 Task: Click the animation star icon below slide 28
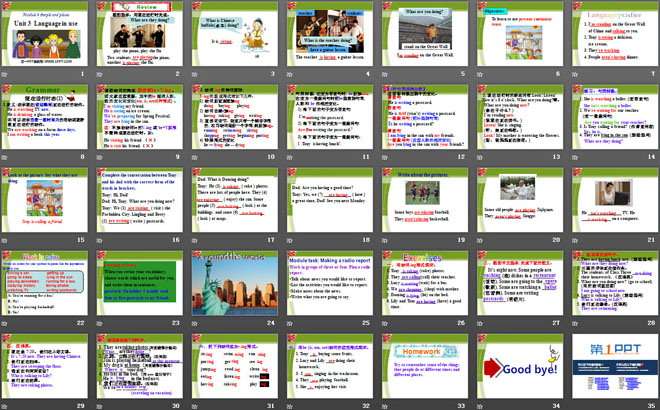[575, 323]
